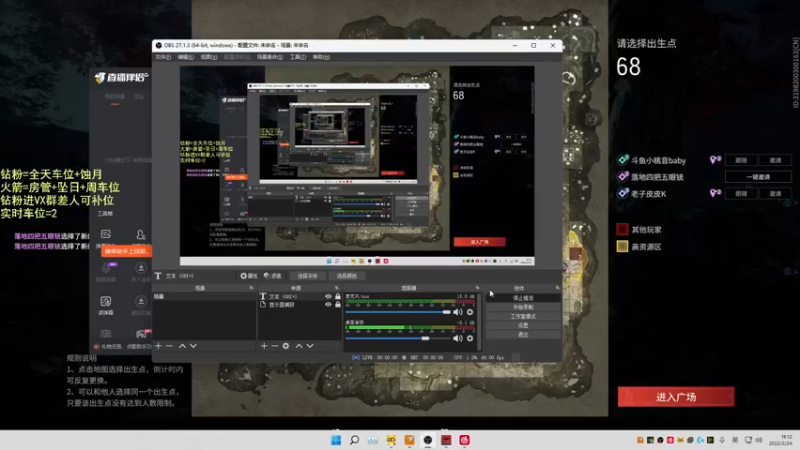Click 退出 button in OBS controls
The image size is (800, 450).
point(523,335)
